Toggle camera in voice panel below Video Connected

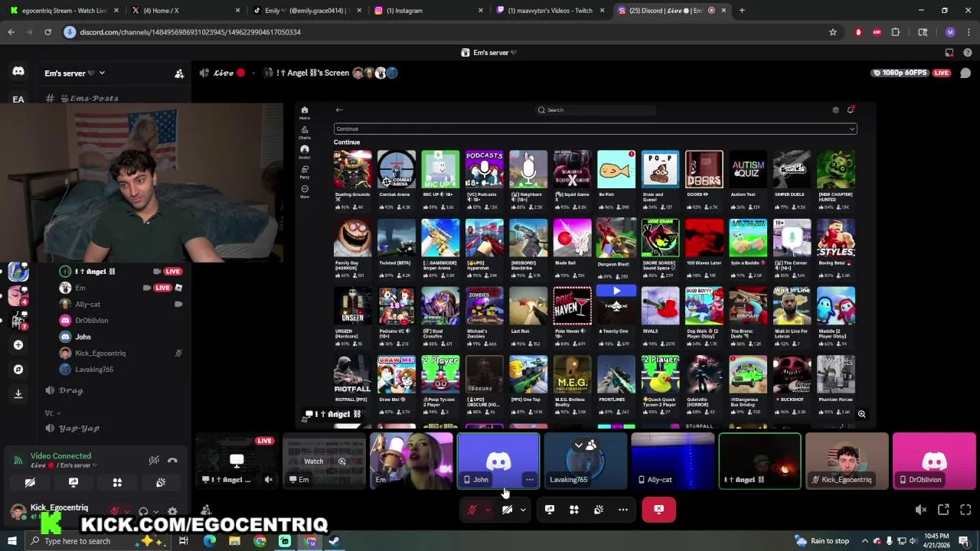(x=30, y=483)
